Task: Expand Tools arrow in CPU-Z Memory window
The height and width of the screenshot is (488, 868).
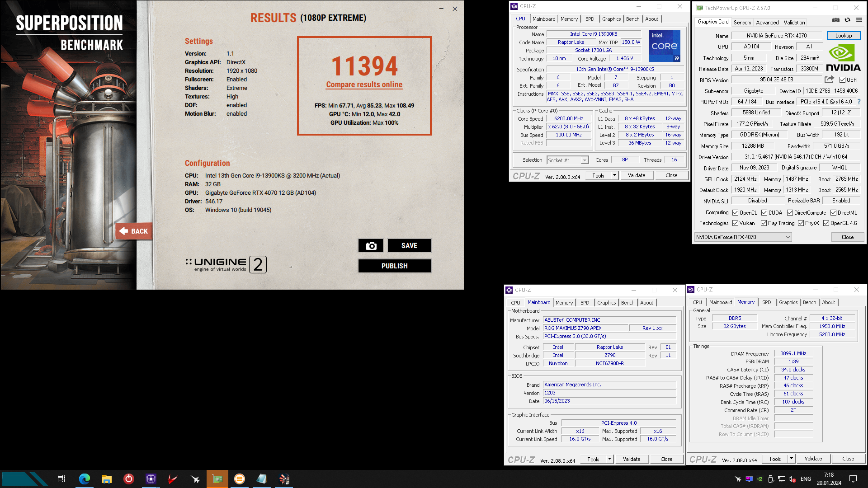Action: (791, 459)
